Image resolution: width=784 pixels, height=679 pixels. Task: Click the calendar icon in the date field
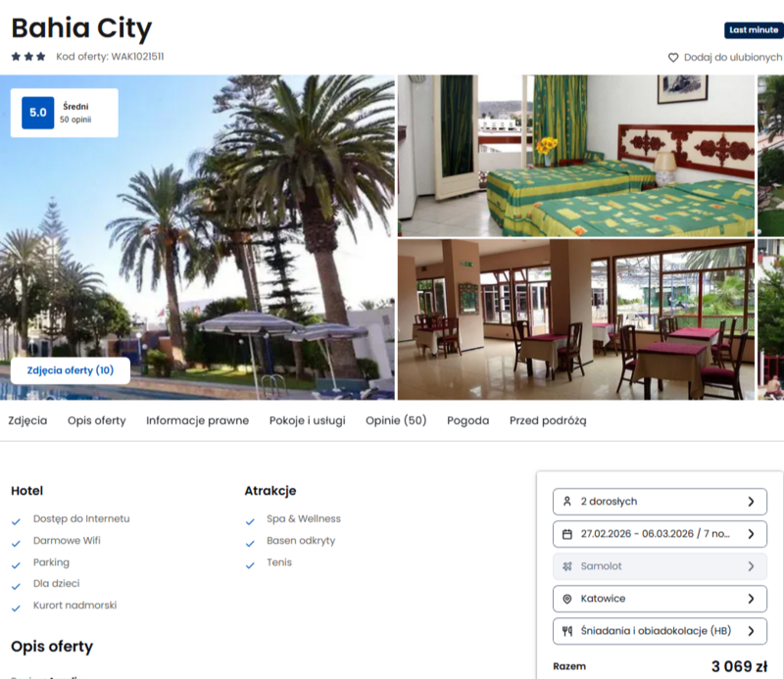pyautogui.click(x=567, y=534)
